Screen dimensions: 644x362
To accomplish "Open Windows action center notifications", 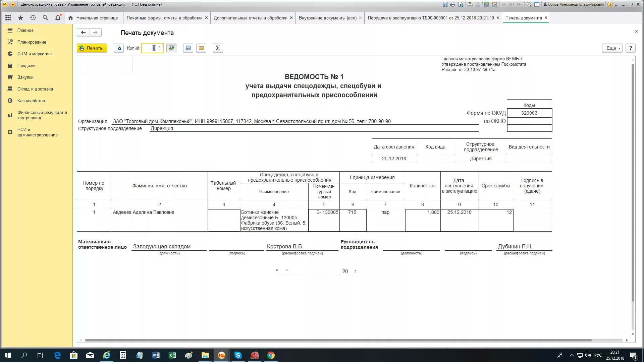I will click(x=634, y=355).
